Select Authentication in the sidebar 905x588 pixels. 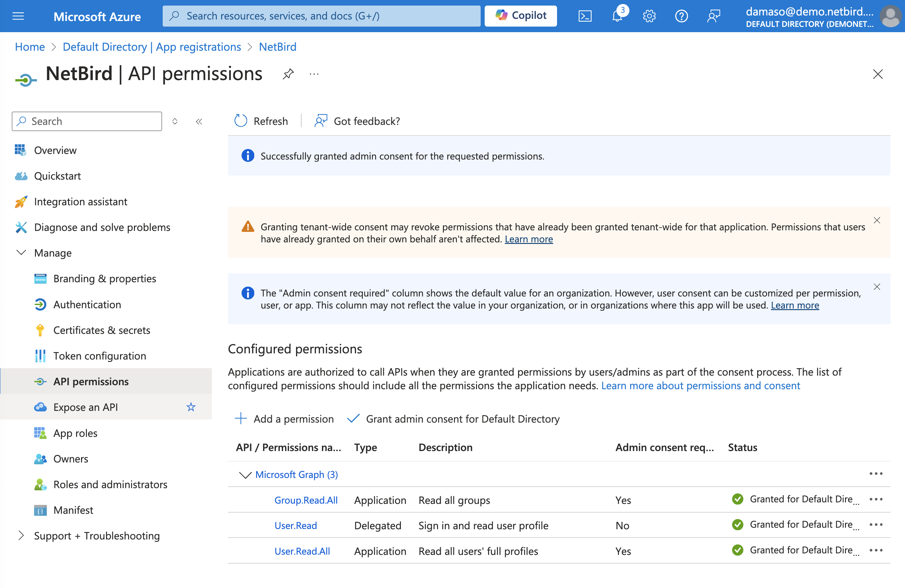87,304
